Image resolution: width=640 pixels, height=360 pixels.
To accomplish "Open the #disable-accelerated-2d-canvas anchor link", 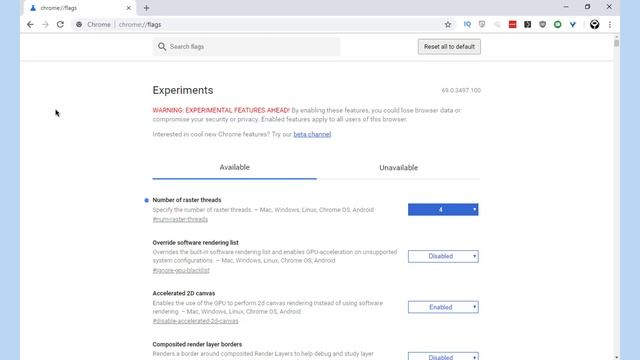I will coord(195,321).
